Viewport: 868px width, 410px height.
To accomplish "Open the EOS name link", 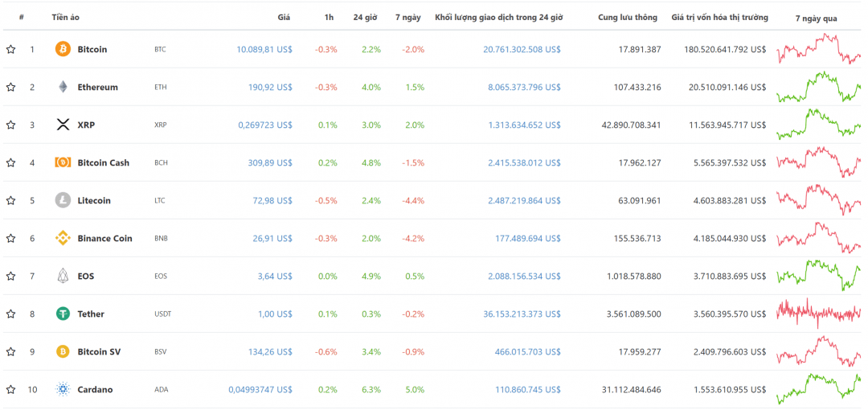I will point(85,276).
